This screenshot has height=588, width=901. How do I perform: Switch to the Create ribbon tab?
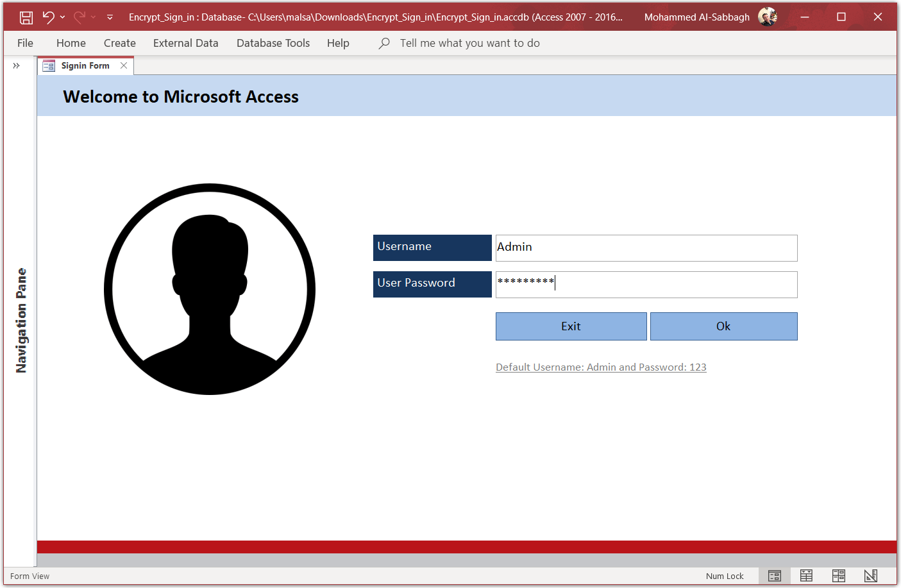[120, 43]
